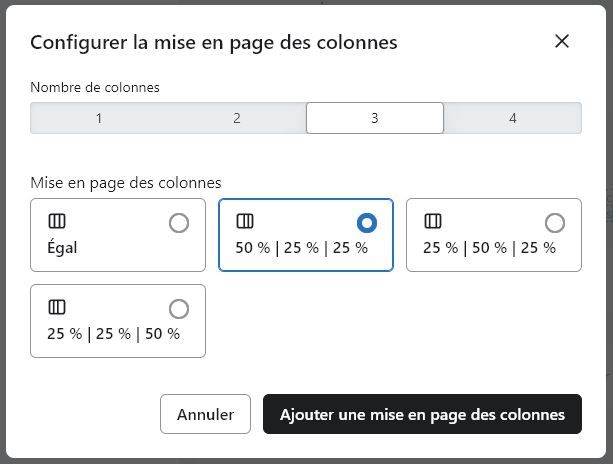Choose the 25 % | 50 % | 25 % radio button

click(x=555, y=223)
